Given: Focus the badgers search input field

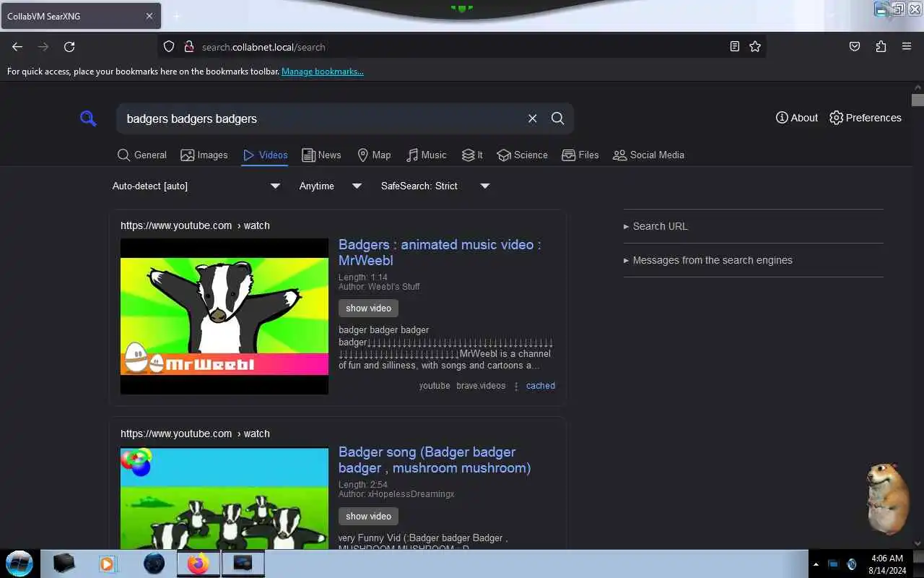Looking at the screenshot, I should pos(323,118).
